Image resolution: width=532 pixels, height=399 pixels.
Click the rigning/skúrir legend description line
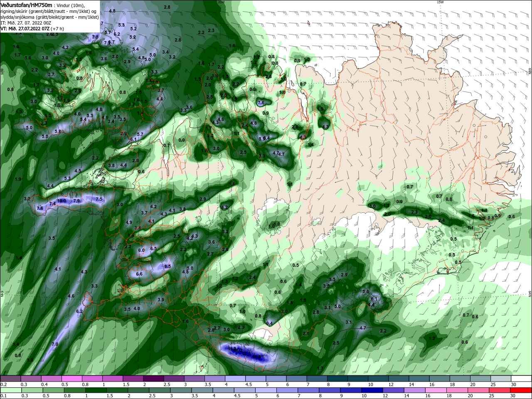click(x=49, y=11)
